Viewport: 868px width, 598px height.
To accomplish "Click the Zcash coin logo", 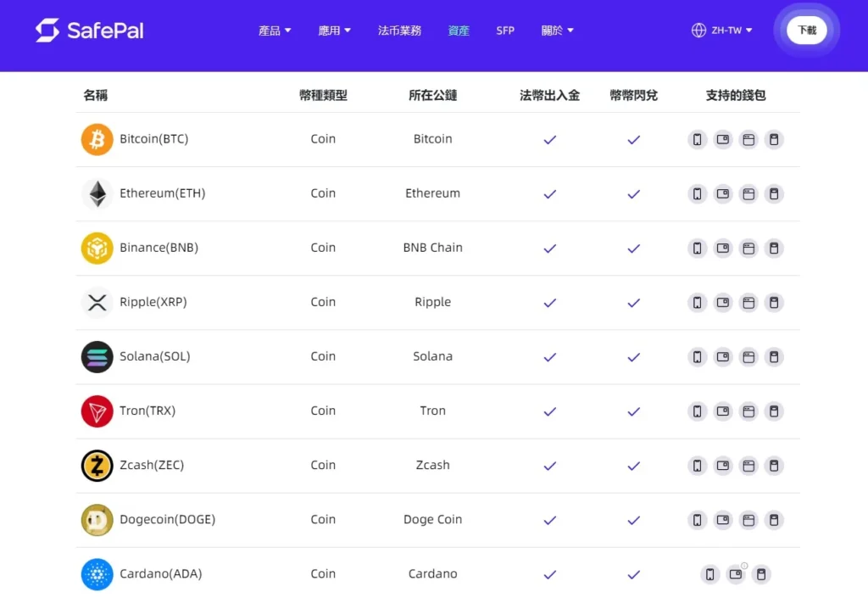I will point(97,465).
